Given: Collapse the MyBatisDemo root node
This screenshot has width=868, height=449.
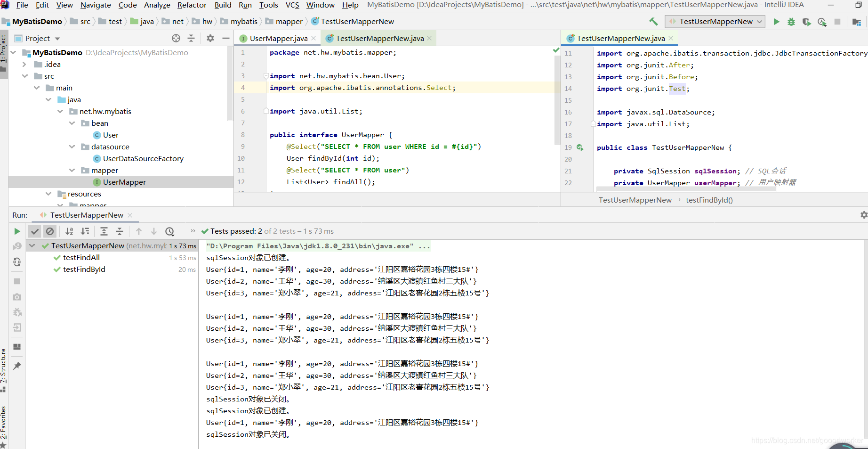Looking at the screenshot, I should [13, 52].
